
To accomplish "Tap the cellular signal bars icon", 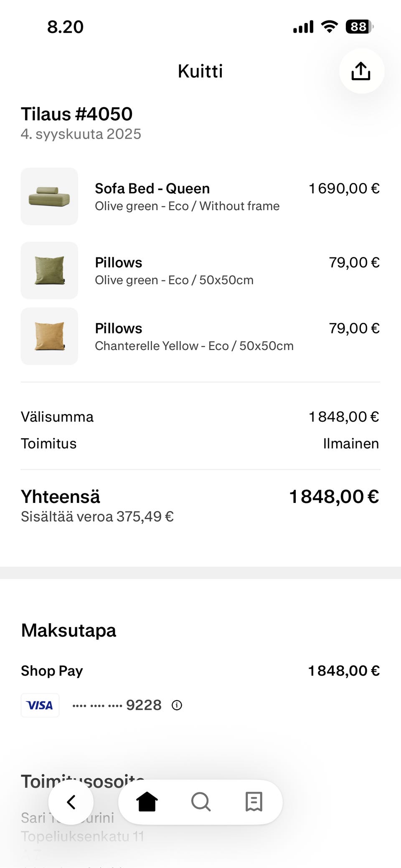I will [303, 27].
